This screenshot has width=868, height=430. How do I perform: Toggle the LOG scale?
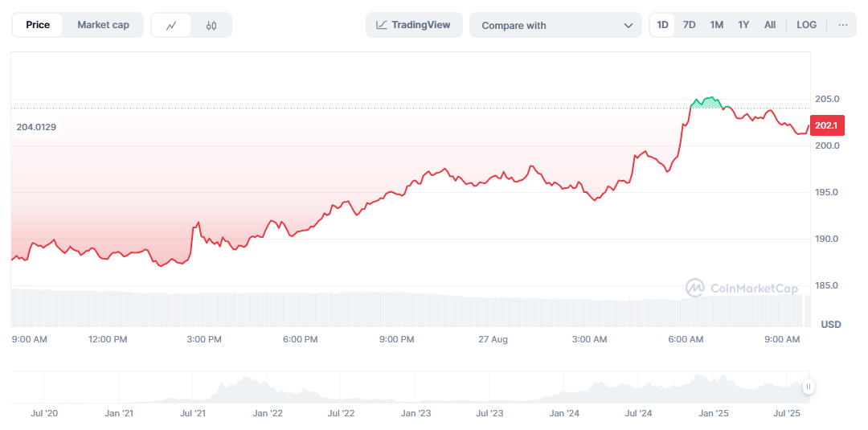(807, 25)
